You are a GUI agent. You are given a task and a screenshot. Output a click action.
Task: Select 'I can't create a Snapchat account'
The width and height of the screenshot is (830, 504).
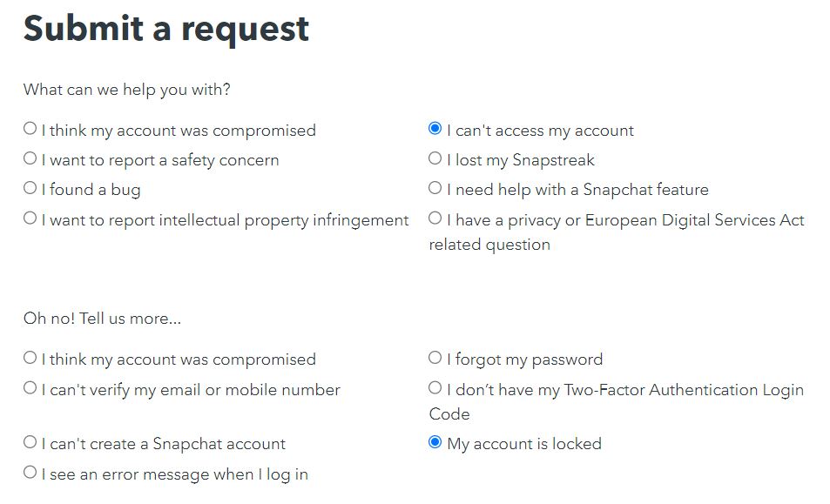pos(30,443)
